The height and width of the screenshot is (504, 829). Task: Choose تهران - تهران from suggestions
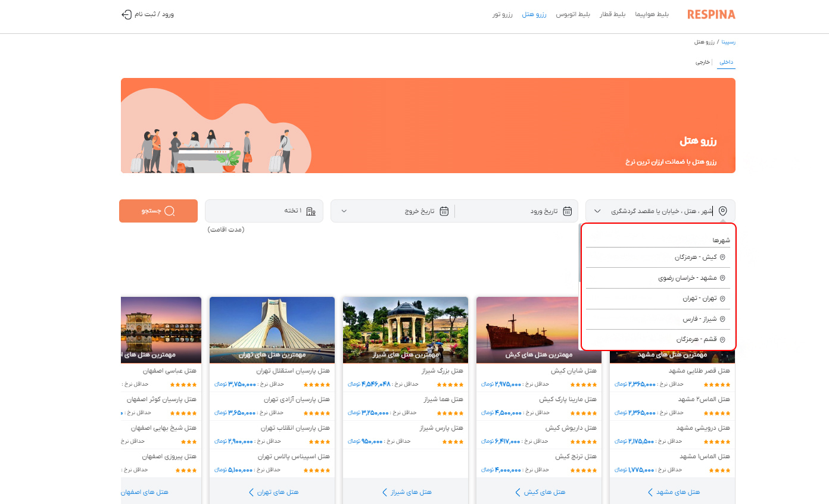699,298
